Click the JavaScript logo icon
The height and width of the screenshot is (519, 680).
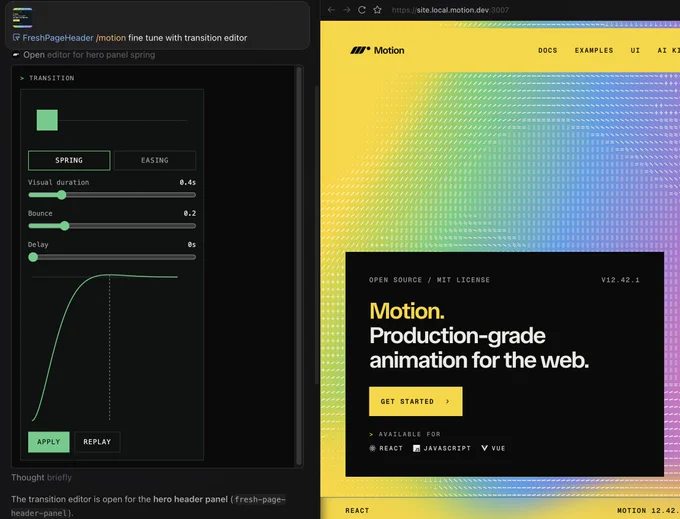pyautogui.click(x=416, y=448)
